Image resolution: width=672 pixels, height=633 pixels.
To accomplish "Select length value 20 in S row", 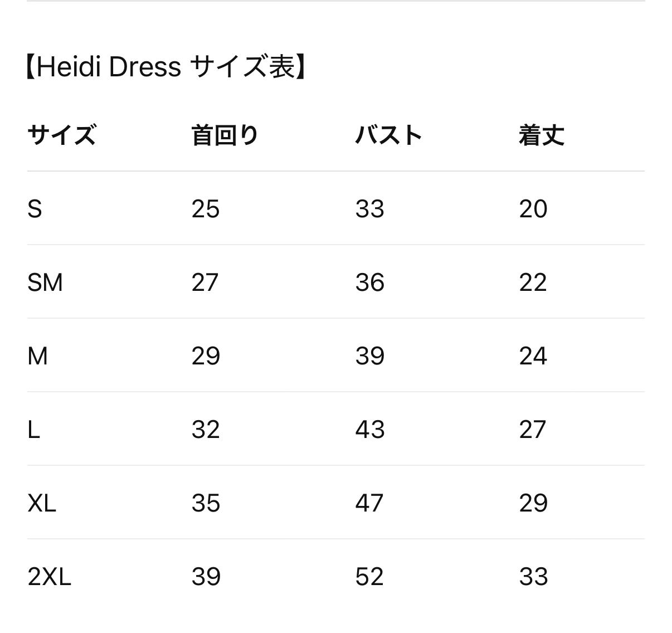I will point(533,209).
